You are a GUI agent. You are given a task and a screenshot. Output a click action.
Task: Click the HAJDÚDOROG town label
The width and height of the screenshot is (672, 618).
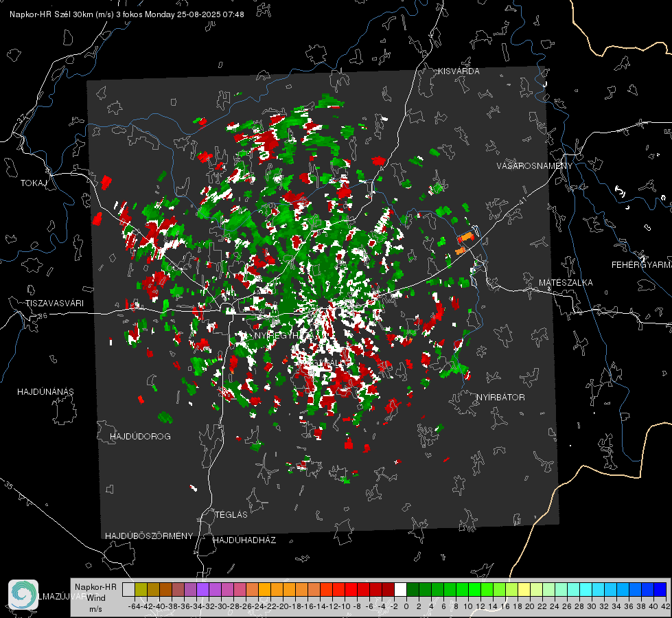tap(140, 437)
